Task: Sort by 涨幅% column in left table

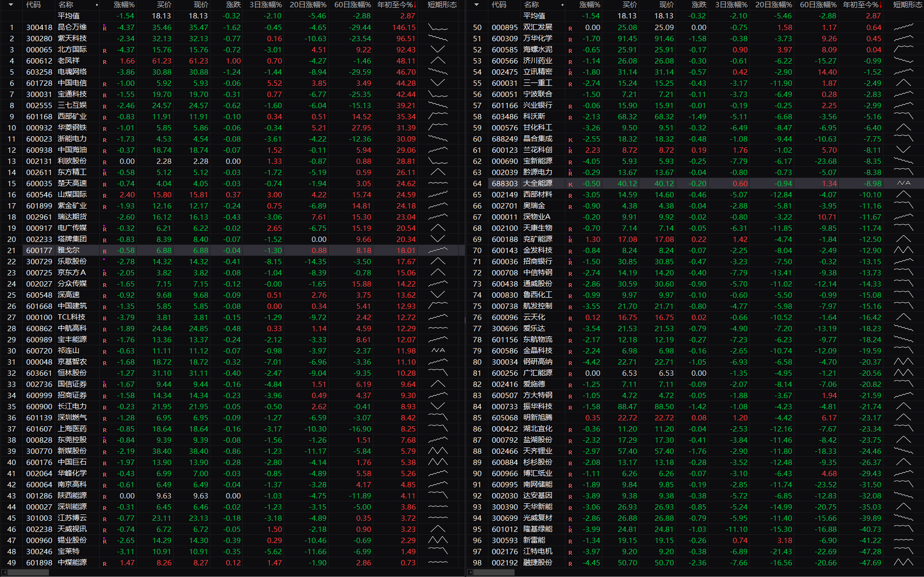Action: pos(124,5)
